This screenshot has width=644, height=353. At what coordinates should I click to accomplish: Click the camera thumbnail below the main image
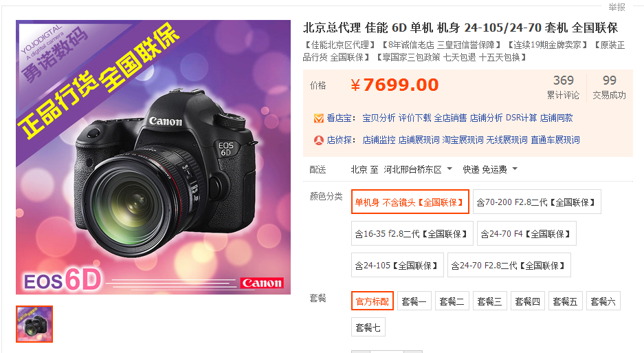[x=34, y=324]
